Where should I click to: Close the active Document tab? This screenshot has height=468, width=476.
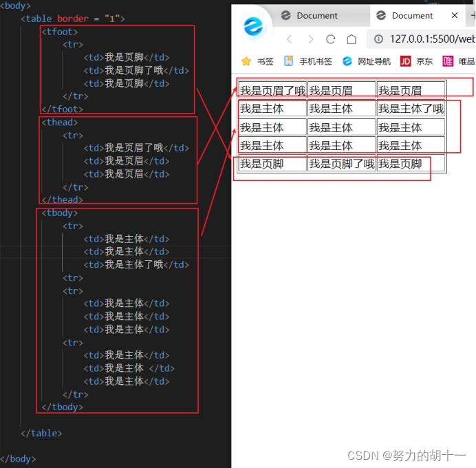(454, 15)
